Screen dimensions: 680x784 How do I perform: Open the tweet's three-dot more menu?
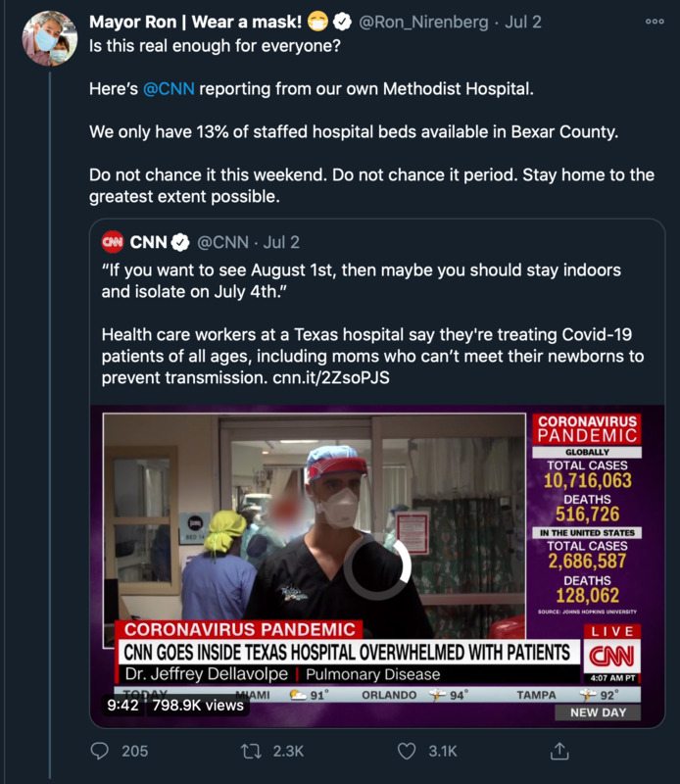tap(655, 22)
